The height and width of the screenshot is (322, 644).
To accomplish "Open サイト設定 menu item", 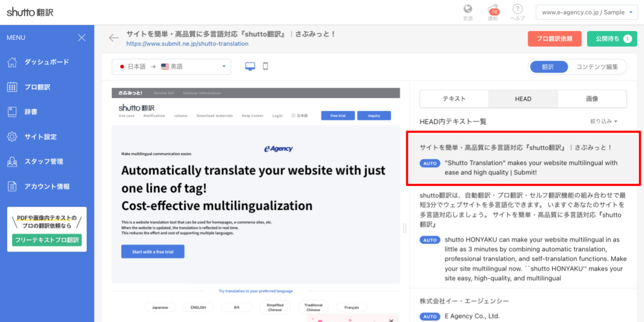I will pos(40,137).
